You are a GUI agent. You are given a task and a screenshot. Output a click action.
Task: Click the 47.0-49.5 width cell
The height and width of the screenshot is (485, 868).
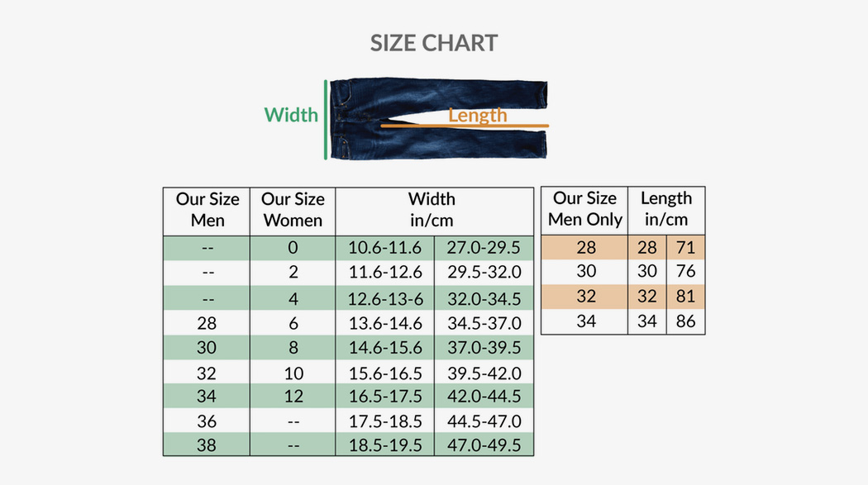tap(484, 445)
